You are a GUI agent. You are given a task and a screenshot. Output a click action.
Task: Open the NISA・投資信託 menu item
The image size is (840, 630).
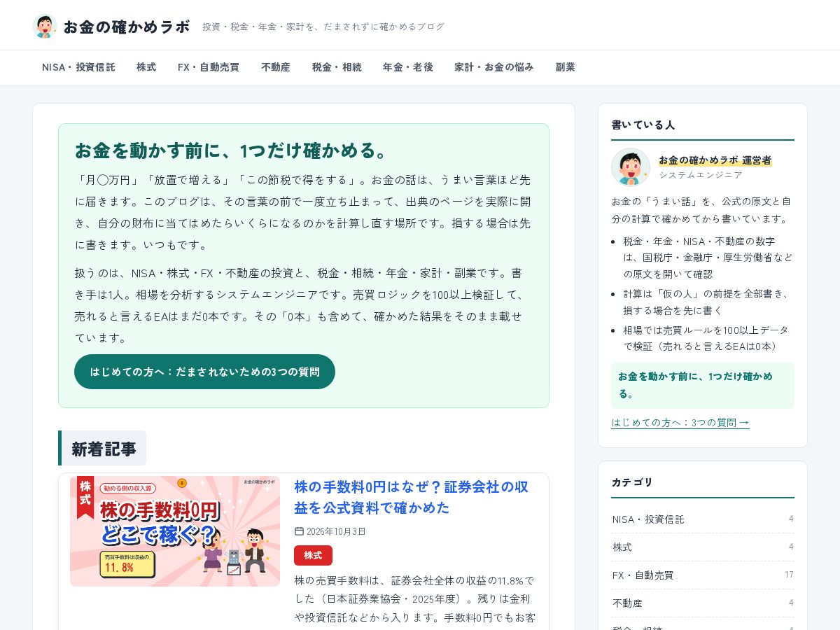click(x=78, y=67)
